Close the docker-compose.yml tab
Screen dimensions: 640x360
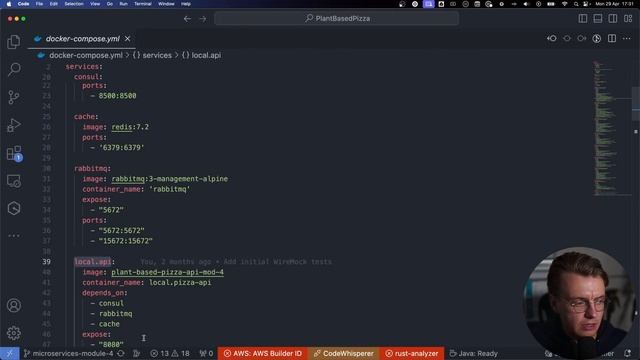tap(127, 39)
